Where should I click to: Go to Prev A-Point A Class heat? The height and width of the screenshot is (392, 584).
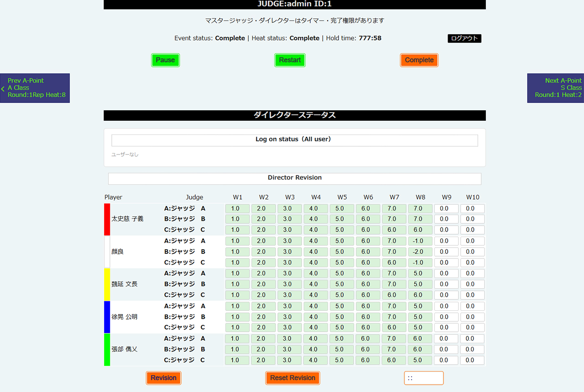35,88
